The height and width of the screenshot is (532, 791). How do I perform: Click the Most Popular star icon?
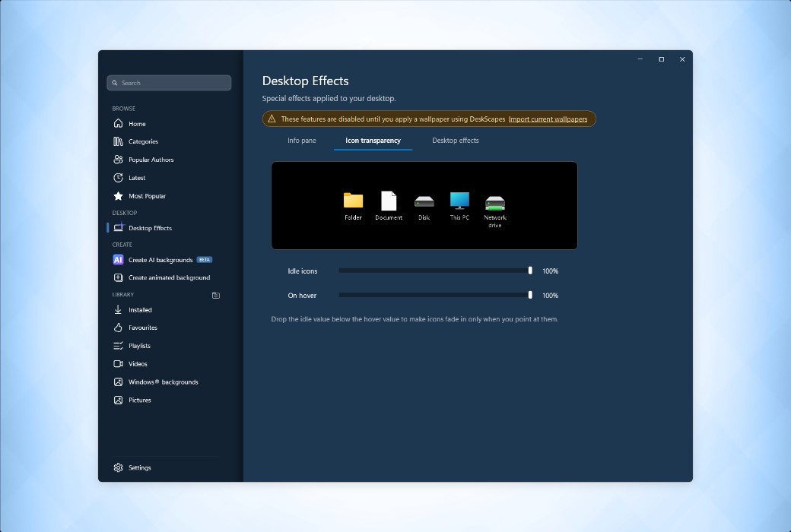118,196
